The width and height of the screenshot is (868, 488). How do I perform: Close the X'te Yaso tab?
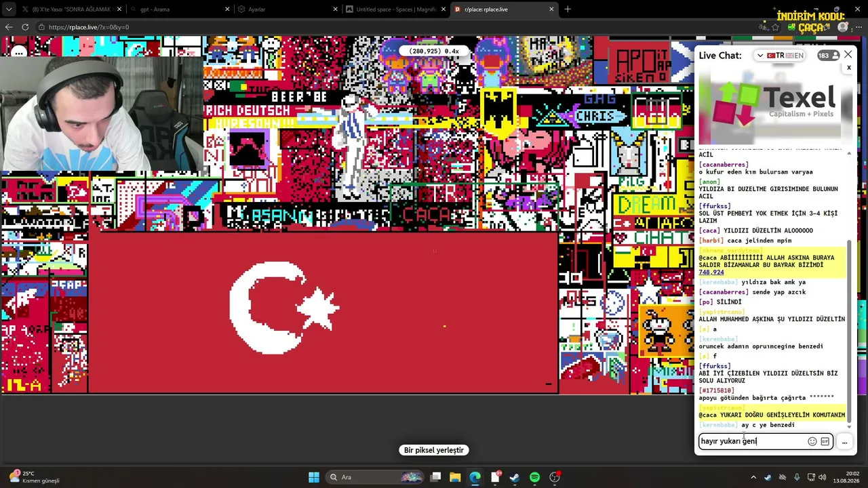pyautogui.click(x=120, y=9)
